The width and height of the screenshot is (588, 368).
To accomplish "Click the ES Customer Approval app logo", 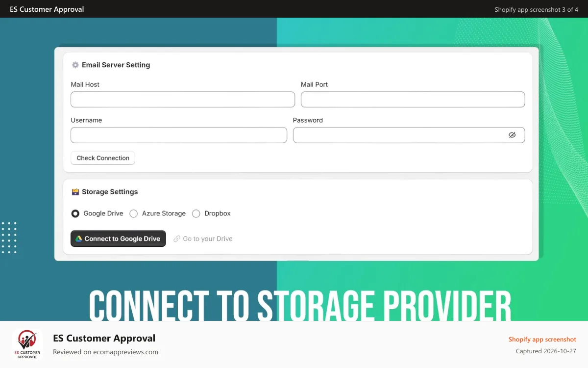I will tap(27, 344).
